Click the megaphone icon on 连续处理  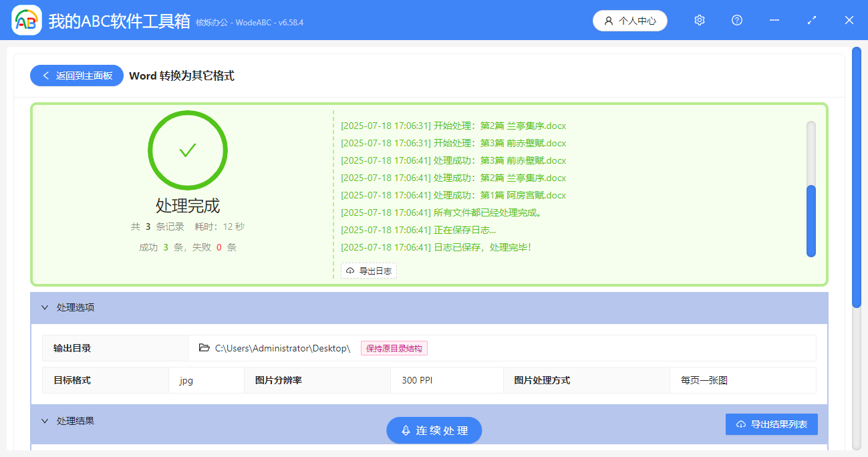click(x=407, y=430)
